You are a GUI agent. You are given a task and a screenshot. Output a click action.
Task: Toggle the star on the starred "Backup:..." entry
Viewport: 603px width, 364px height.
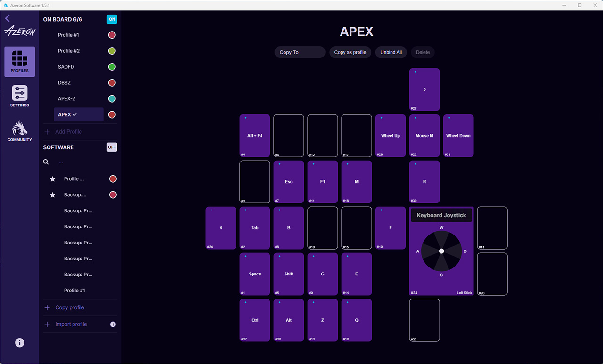(x=53, y=195)
